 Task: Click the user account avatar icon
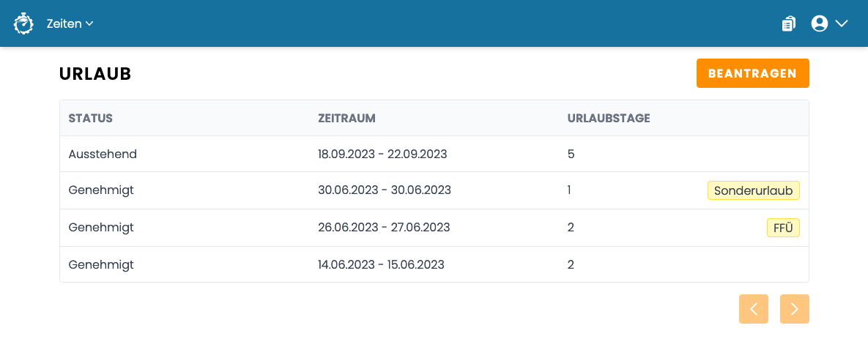pyautogui.click(x=819, y=23)
